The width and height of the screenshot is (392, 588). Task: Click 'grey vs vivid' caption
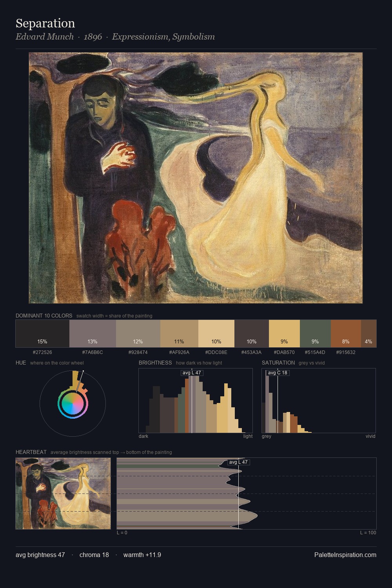point(312,363)
